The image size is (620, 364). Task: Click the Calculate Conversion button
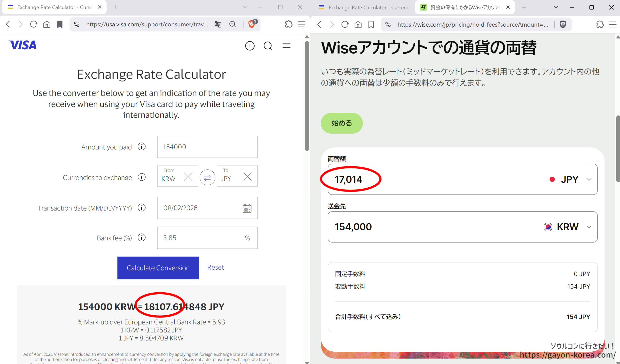tap(158, 268)
